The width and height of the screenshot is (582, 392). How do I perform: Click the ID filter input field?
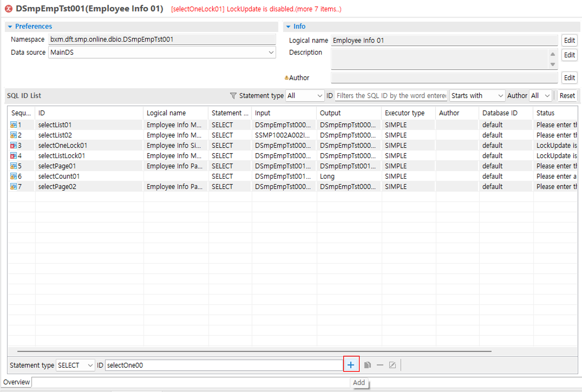point(390,95)
